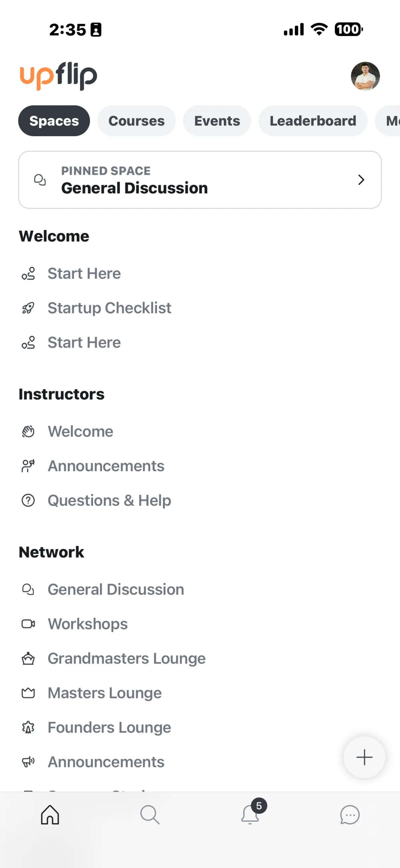Tap the crown icon beside Masters Lounge

click(x=28, y=693)
